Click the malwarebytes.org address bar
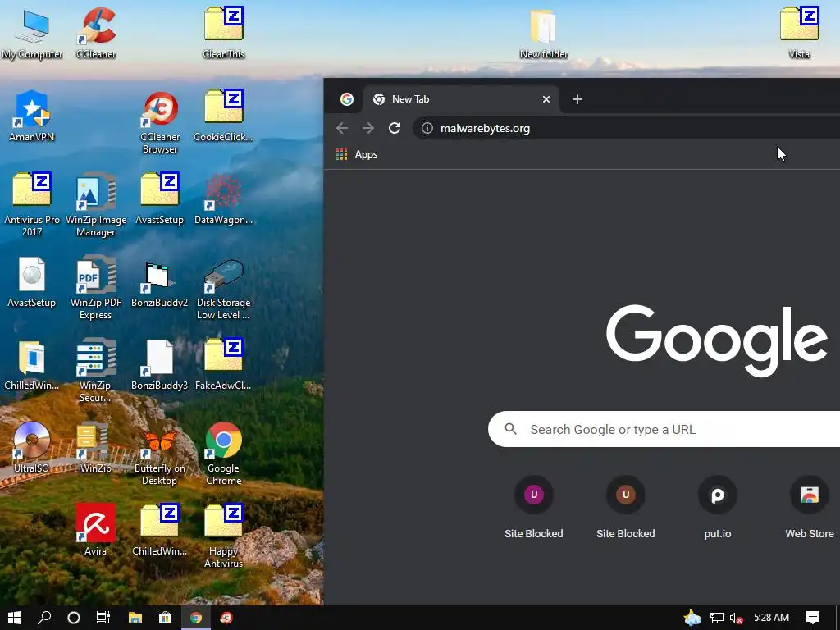Screen dimensions: 840x630 (627, 128)
